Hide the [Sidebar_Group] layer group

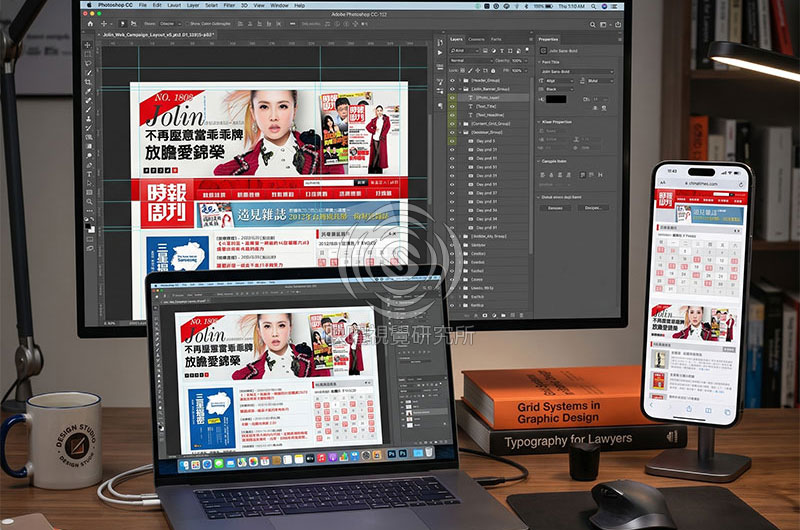(452, 132)
